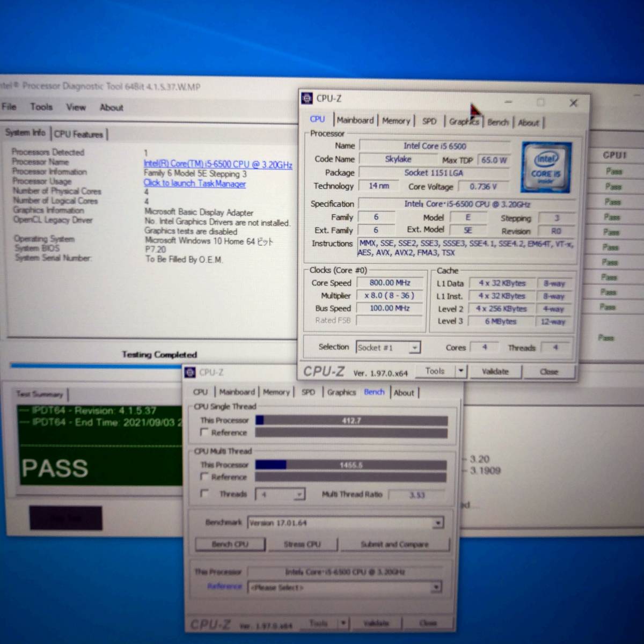Open the Reference processor Please Select dropdown
This screenshot has height=644, width=644.
(437, 588)
